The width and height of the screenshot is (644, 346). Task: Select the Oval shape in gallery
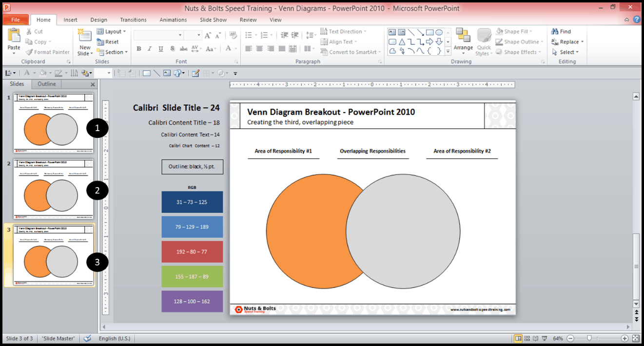pos(439,32)
